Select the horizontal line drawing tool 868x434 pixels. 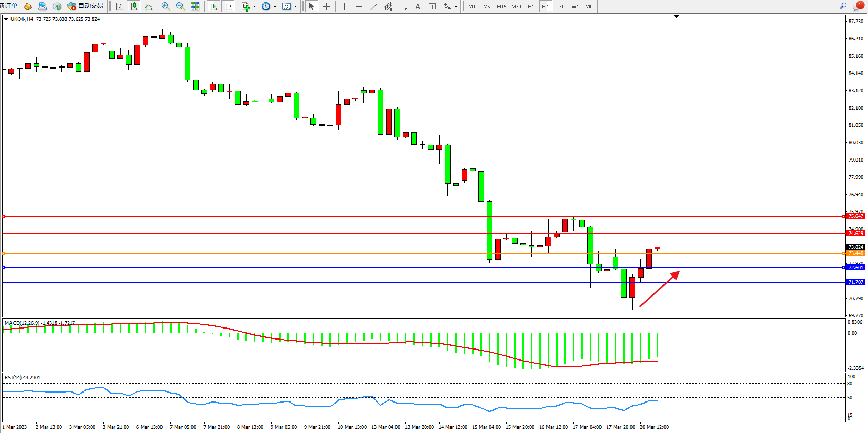[x=359, y=6]
